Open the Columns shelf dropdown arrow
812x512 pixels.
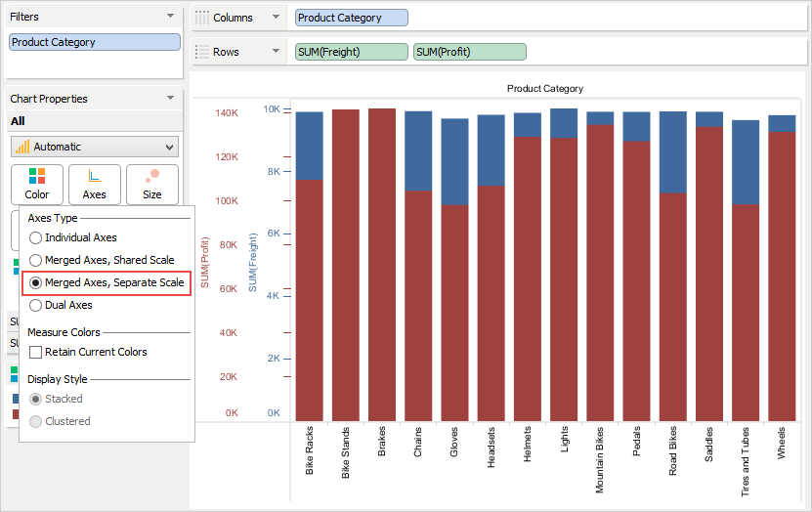276,17
